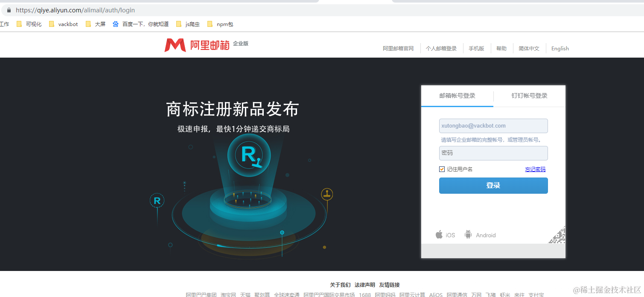Open the 百度一下 bookmark
Image resolution: width=644 pixels, height=297 pixels.
pyautogui.click(x=140, y=24)
